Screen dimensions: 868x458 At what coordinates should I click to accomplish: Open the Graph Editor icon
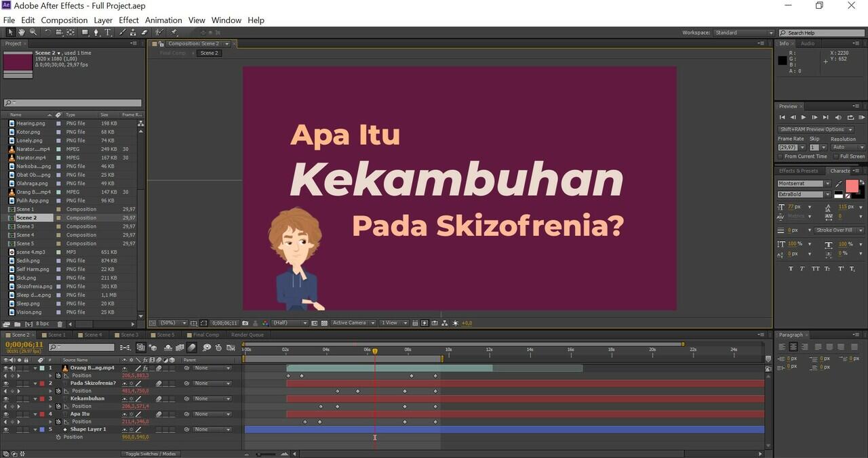point(230,348)
